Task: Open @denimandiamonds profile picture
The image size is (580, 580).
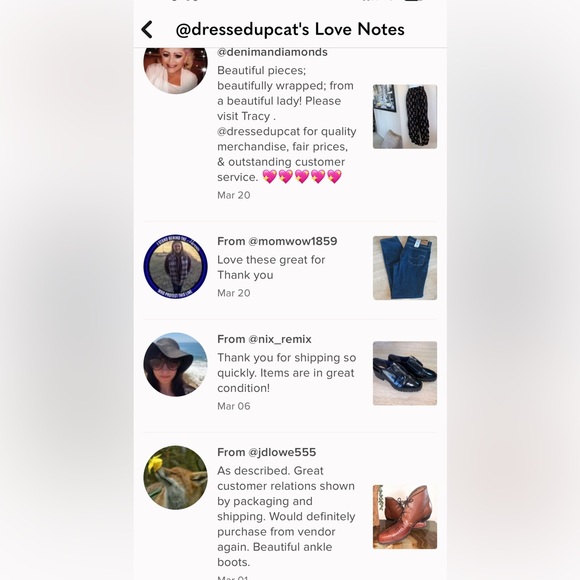Action: coord(175,70)
